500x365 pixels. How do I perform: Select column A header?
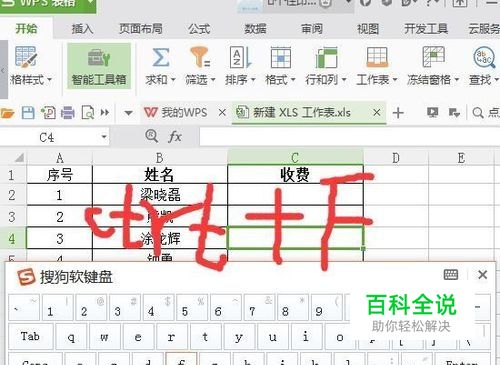click(x=60, y=157)
